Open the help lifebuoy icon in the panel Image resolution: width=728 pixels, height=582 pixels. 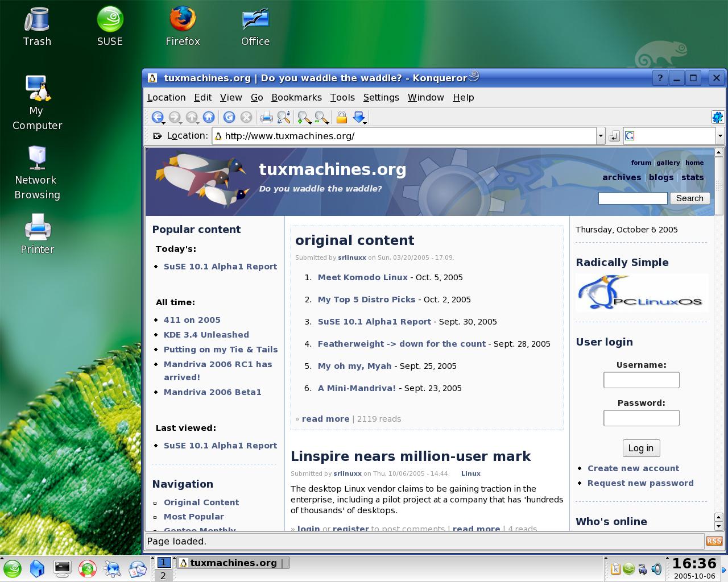[x=87, y=568]
